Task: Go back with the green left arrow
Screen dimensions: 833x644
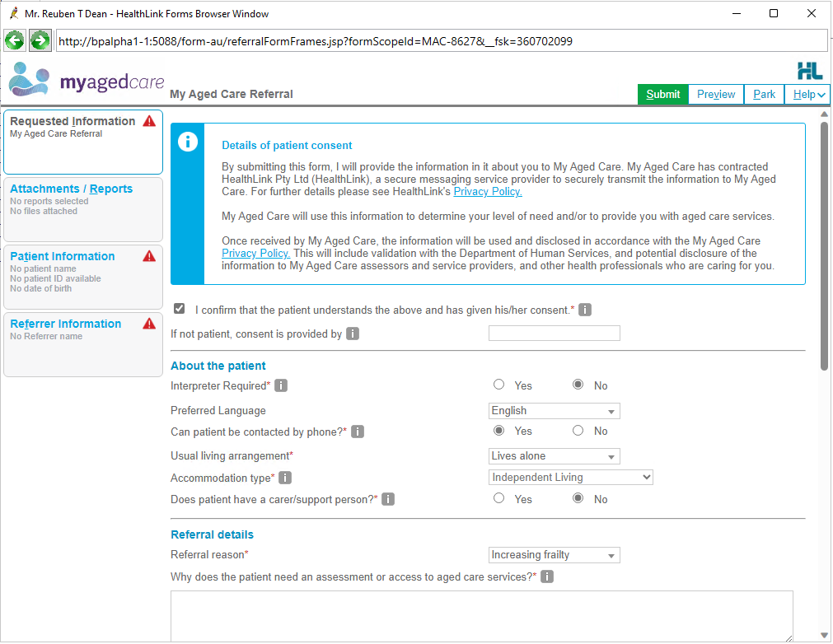Action: tap(15, 40)
